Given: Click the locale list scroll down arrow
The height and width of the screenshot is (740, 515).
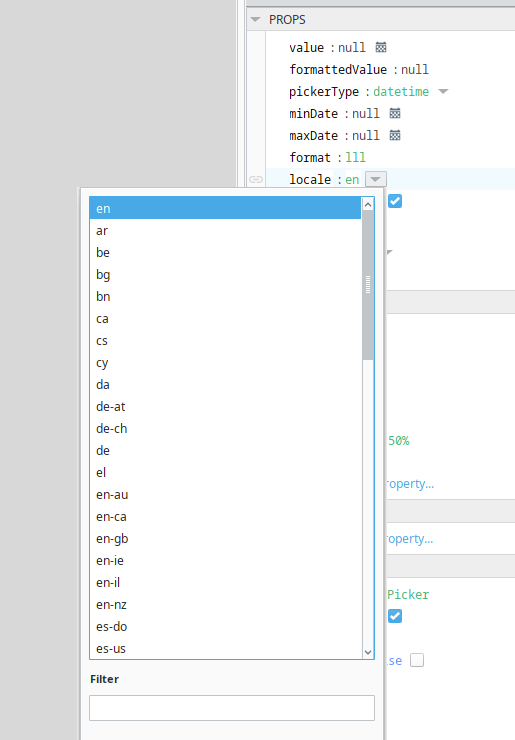Looking at the screenshot, I should pyautogui.click(x=368, y=653).
